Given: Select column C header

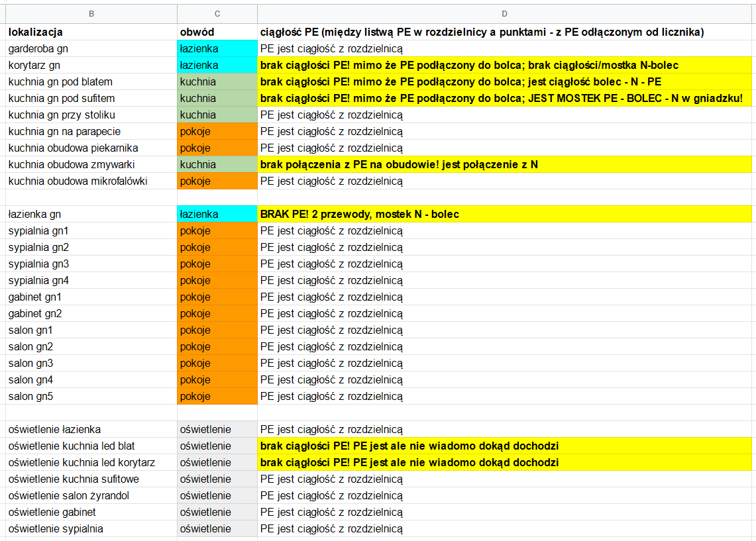Looking at the screenshot, I should tap(217, 13).
